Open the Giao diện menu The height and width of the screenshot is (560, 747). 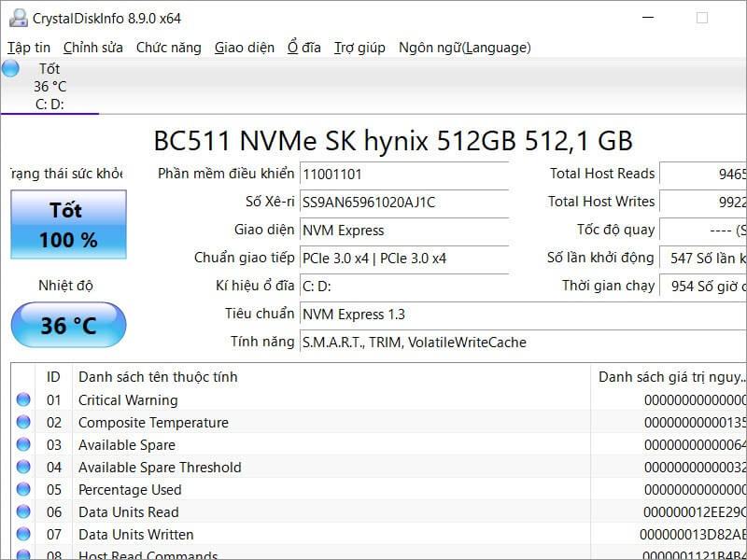[x=244, y=48]
